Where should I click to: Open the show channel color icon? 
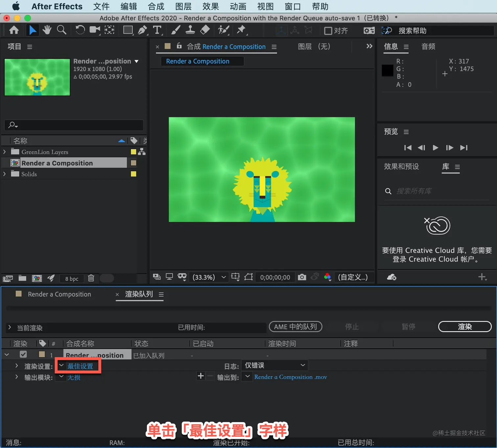(327, 277)
